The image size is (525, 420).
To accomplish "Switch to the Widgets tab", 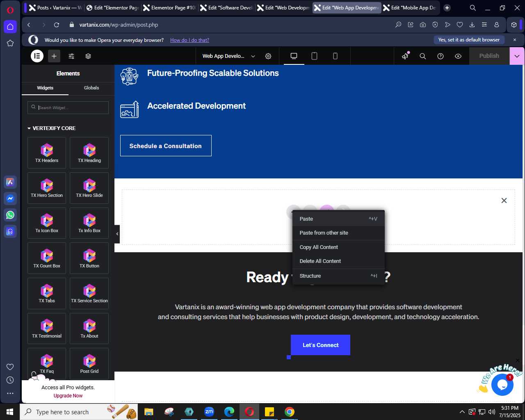I will (45, 88).
